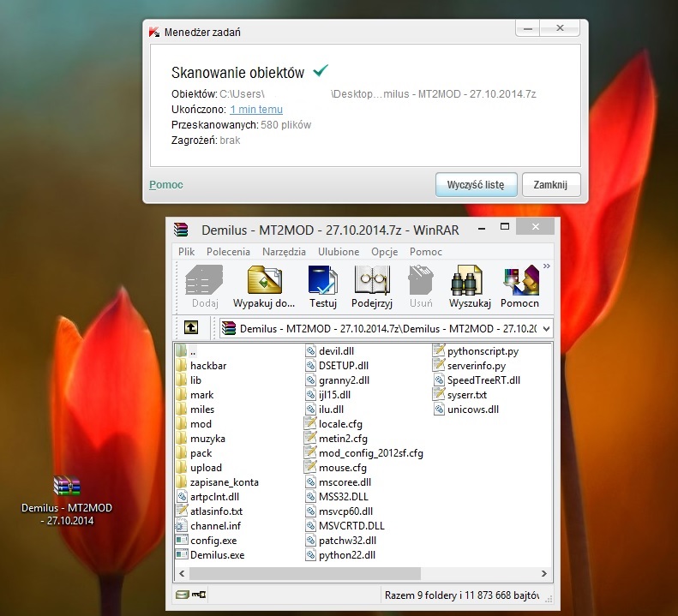Click the Pomoc link in Menedżer zadań

click(166, 184)
